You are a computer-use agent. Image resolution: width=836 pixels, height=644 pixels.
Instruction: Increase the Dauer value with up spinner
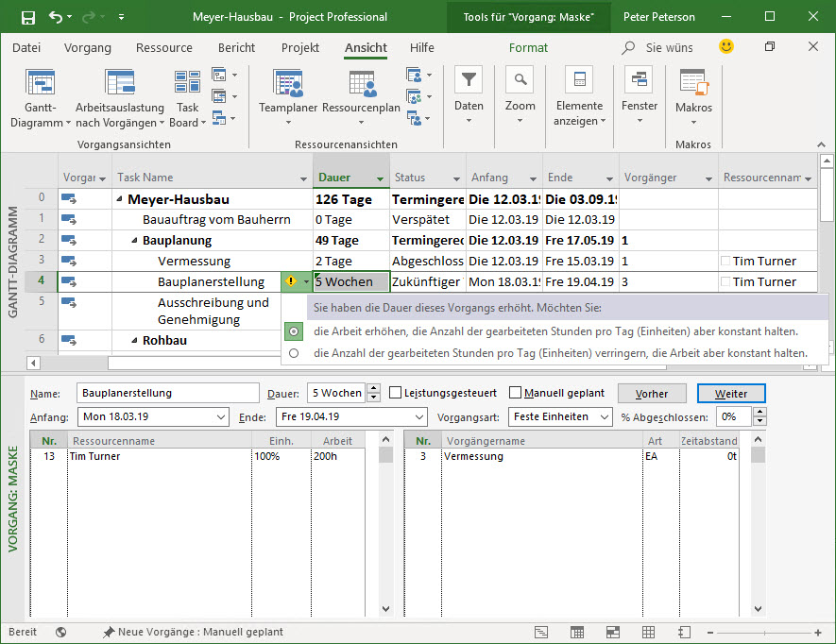point(374,389)
